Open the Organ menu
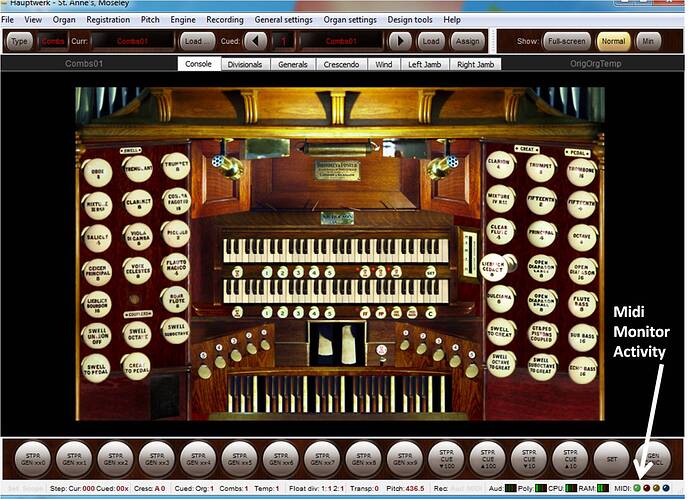 coord(64,20)
